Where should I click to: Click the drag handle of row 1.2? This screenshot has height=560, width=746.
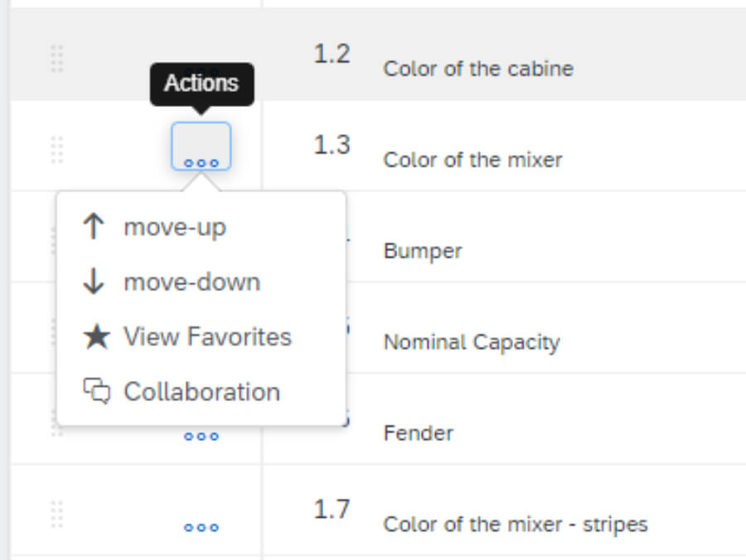57,59
